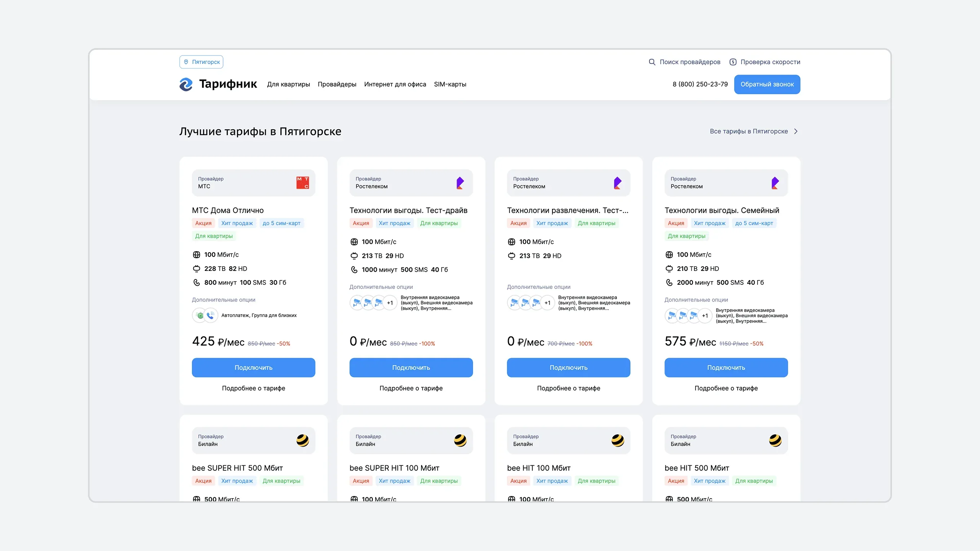Click the Билайн logo on bee SUPER HIT 500
Screen dimensions: 980x551
coord(302,440)
